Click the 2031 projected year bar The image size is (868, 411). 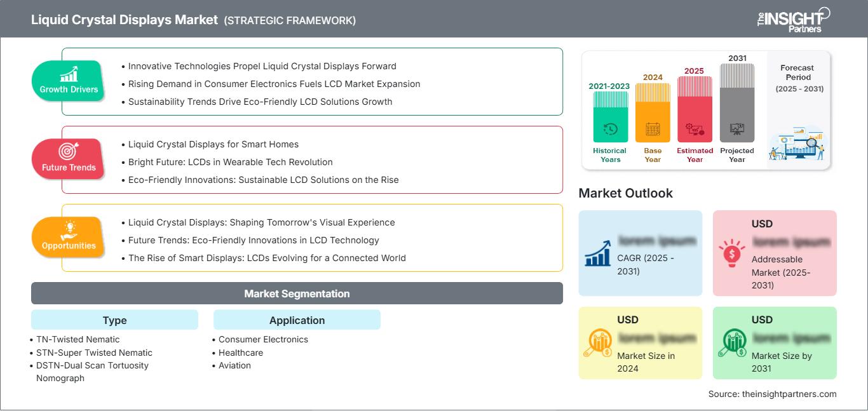click(737, 103)
